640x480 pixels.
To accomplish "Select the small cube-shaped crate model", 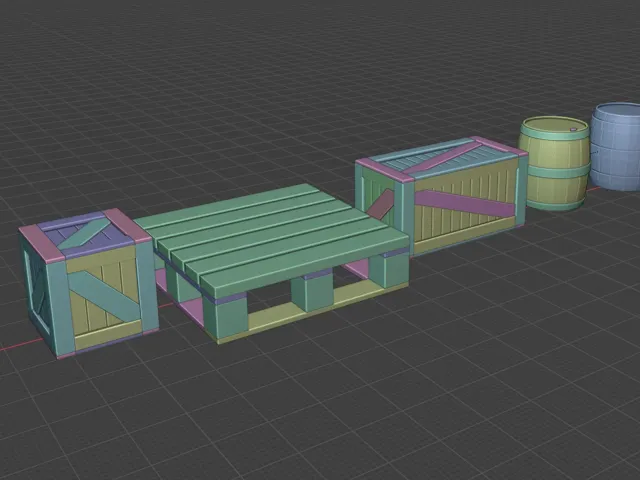I will 88,283.
